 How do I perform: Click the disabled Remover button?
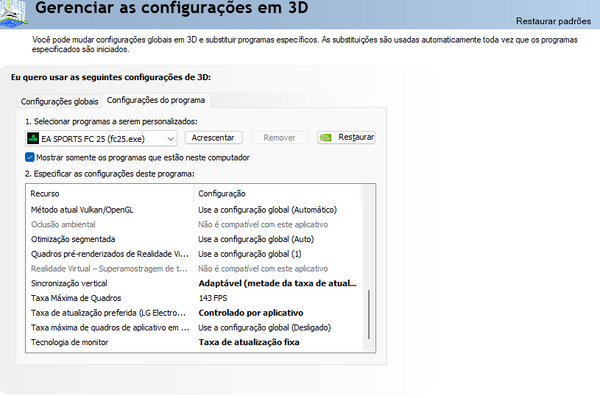point(280,138)
